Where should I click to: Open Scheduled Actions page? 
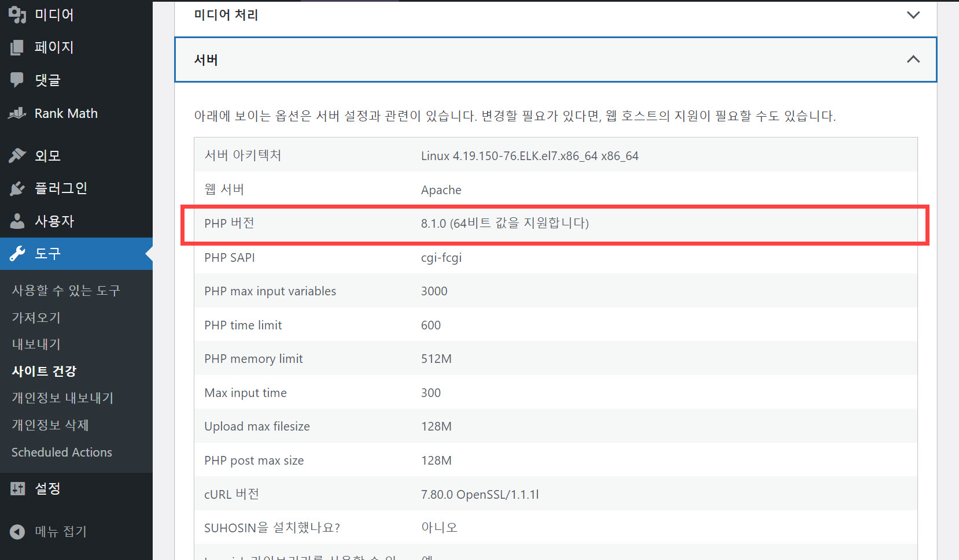tap(61, 452)
